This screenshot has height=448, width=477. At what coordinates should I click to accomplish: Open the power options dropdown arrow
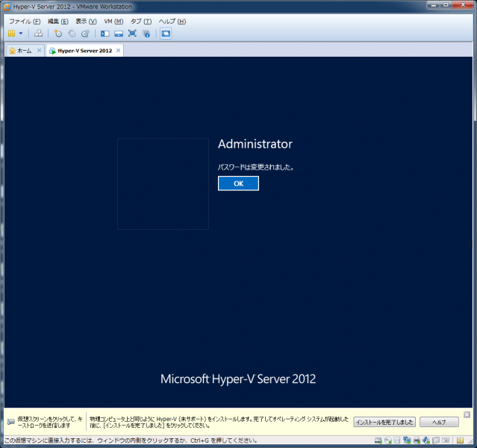tap(21, 33)
